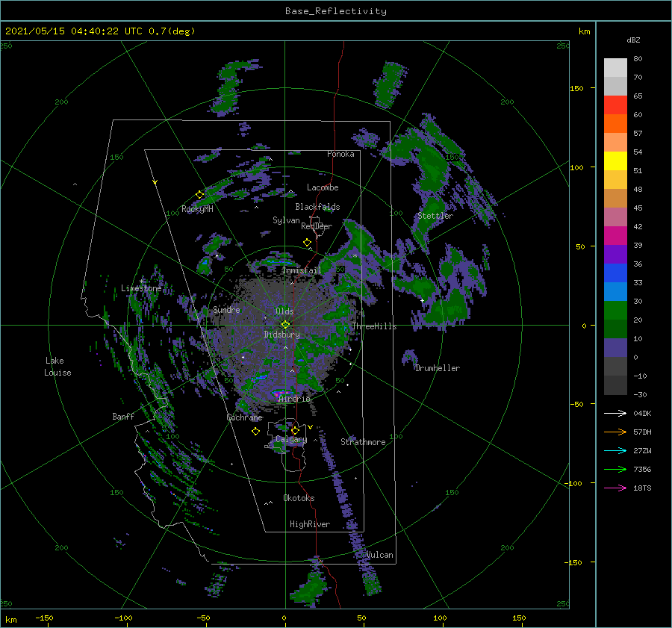Click the Olds label

click(x=284, y=311)
